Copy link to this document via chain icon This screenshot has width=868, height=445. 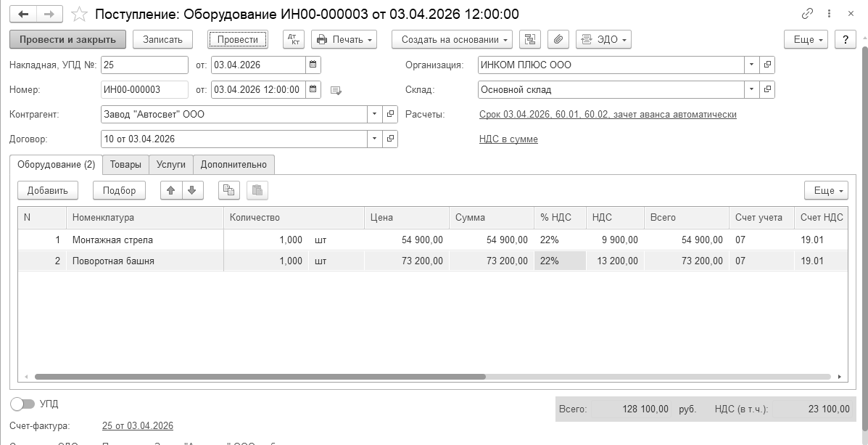[807, 14]
